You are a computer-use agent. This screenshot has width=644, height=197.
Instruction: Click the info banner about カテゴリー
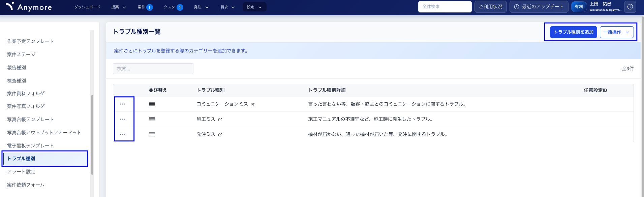[x=373, y=51]
